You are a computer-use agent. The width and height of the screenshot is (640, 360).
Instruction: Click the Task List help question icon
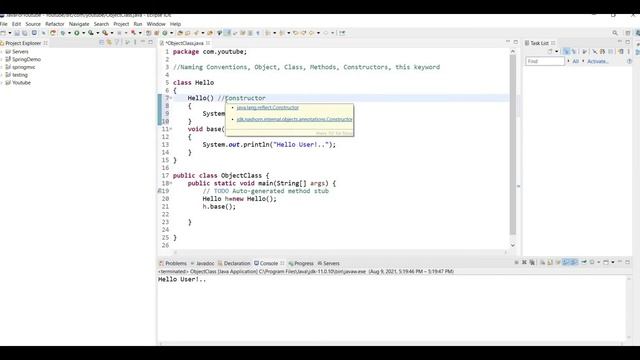pos(629,61)
